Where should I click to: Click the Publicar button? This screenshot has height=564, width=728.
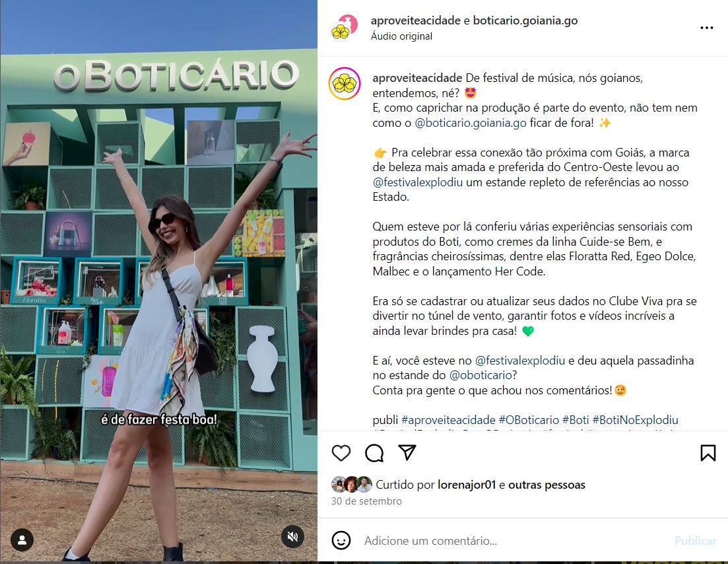click(x=695, y=541)
